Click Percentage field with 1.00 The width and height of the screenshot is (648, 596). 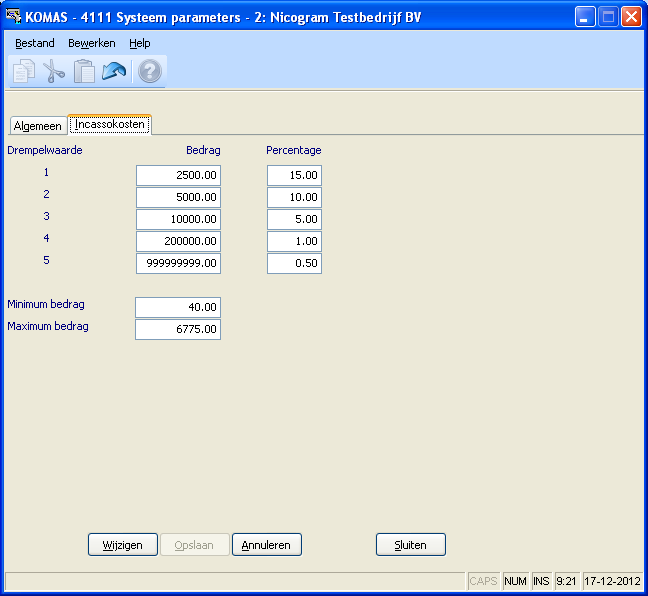point(294,241)
